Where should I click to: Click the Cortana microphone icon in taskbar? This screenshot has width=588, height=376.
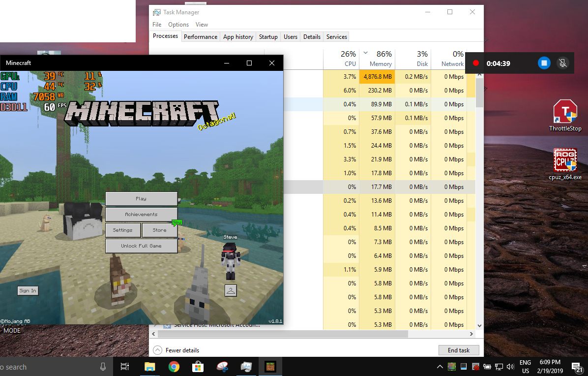click(103, 367)
